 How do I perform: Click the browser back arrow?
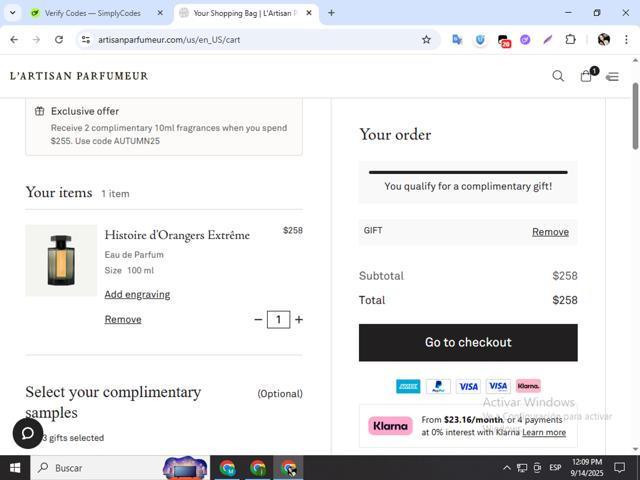point(14,40)
